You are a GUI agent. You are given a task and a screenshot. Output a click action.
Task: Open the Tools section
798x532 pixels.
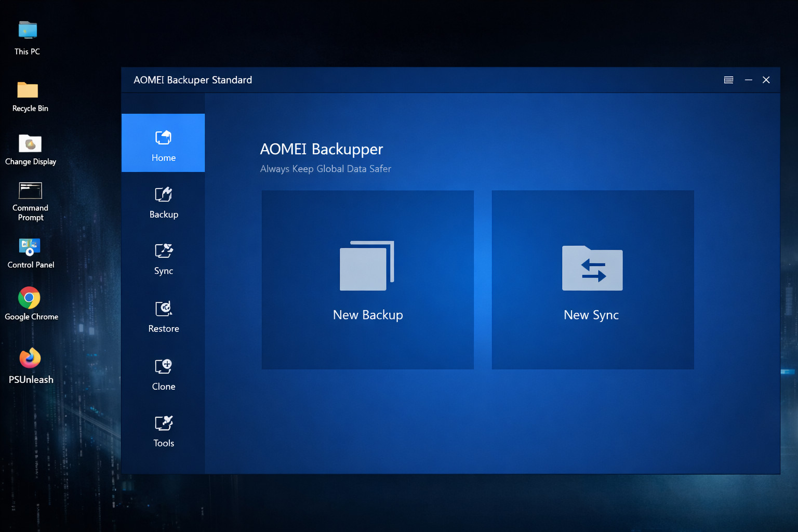click(x=163, y=424)
